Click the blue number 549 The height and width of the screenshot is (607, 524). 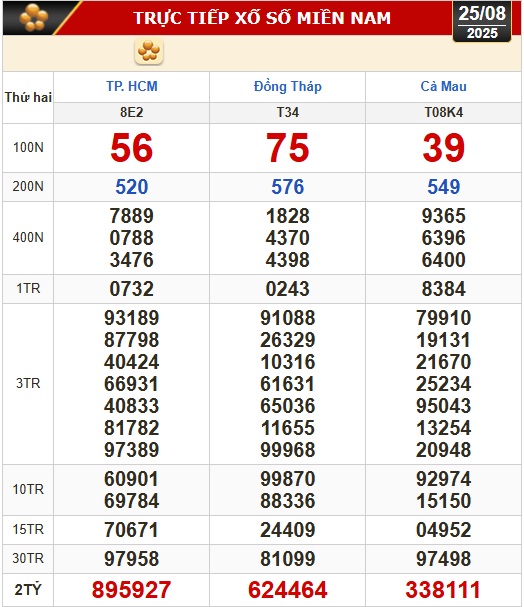tap(444, 187)
